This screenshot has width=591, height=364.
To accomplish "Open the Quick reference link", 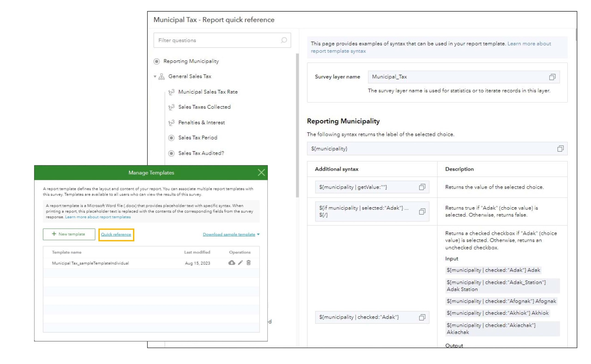I will coord(116,234).
